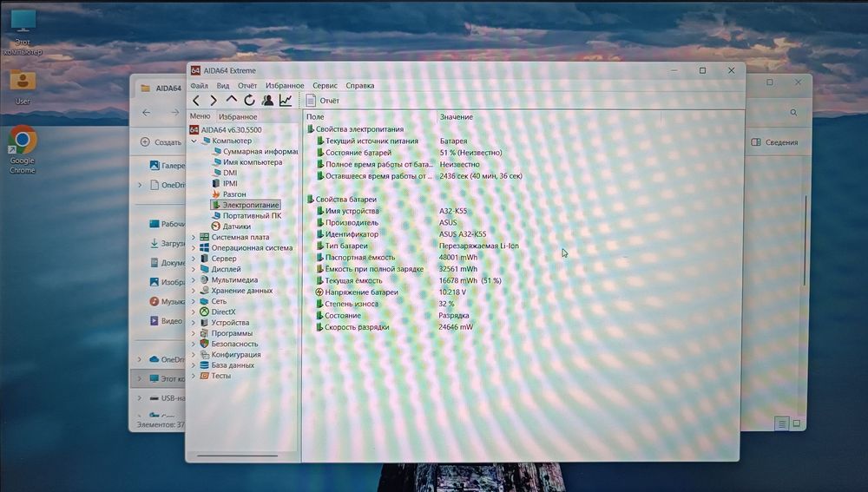Open Google Chrome desktop shortcut
The image size is (868, 492).
[23, 149]
